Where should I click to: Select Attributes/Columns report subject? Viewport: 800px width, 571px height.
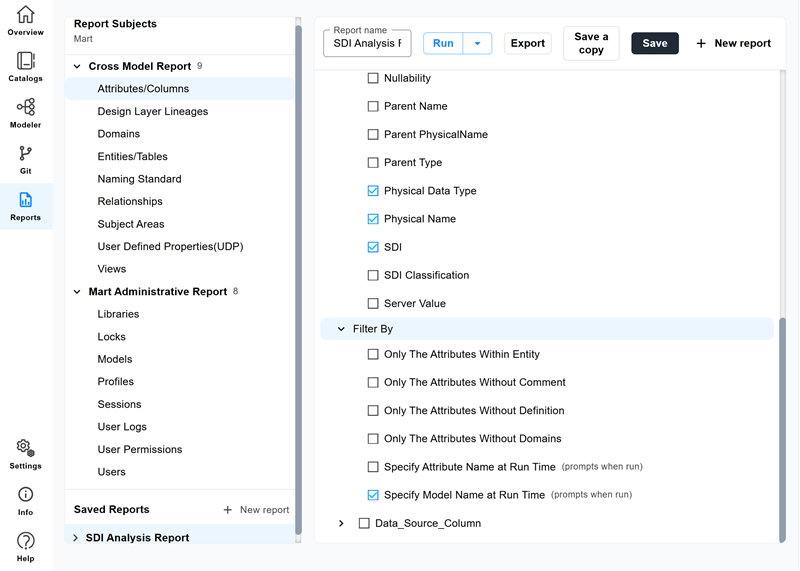180,89
